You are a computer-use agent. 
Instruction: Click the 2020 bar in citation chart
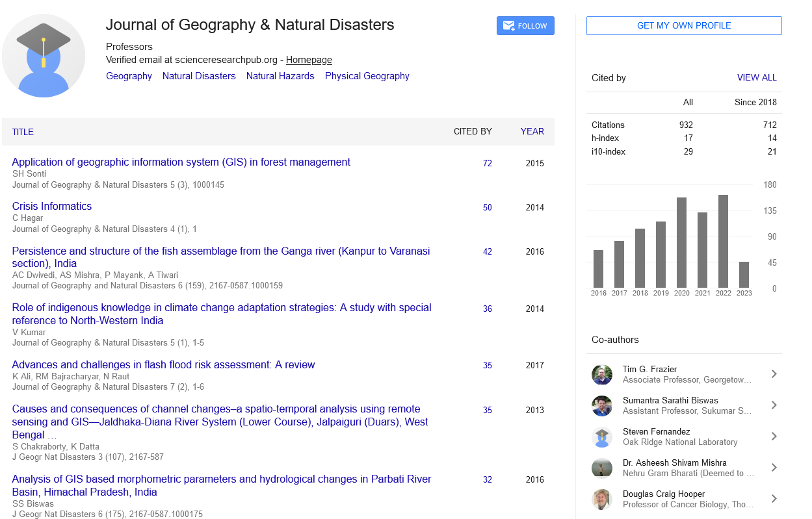(x=681, y=242)
